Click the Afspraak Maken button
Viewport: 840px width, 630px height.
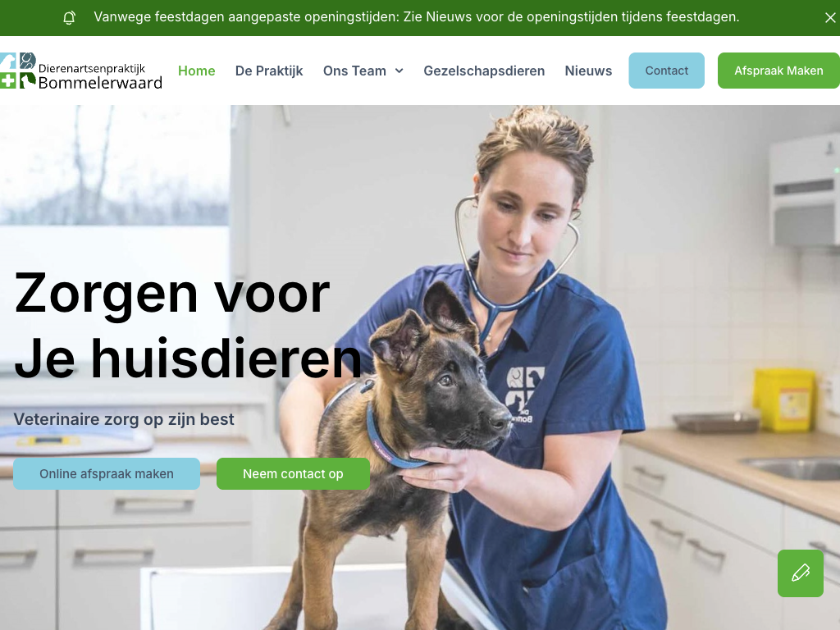coord(778,71)
